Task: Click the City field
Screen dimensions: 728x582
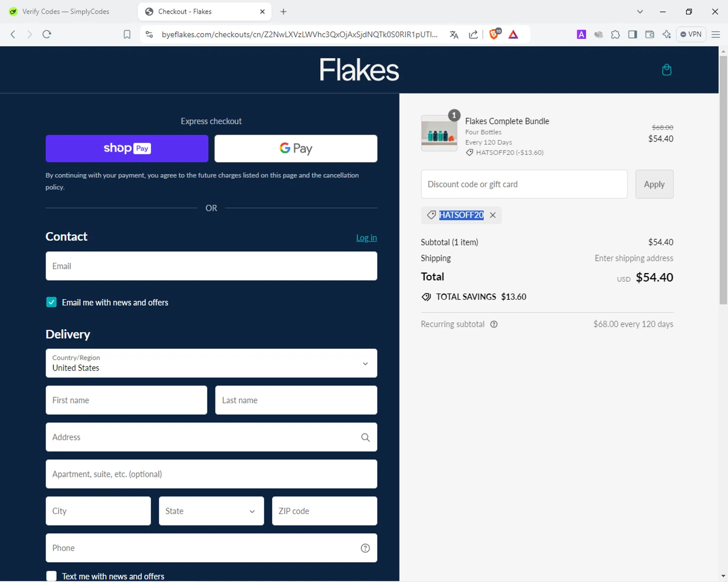Action: point(98,511)
